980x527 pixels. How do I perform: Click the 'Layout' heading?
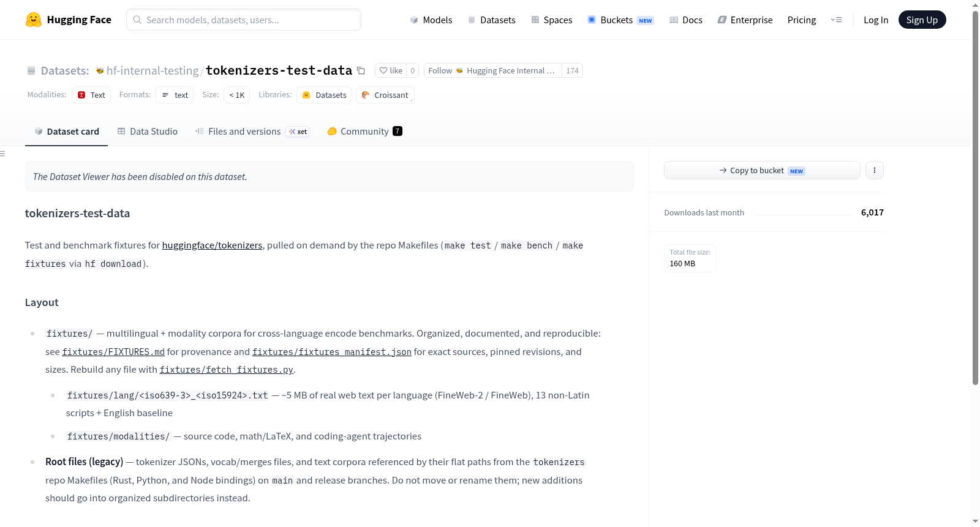tap(42, 302)
